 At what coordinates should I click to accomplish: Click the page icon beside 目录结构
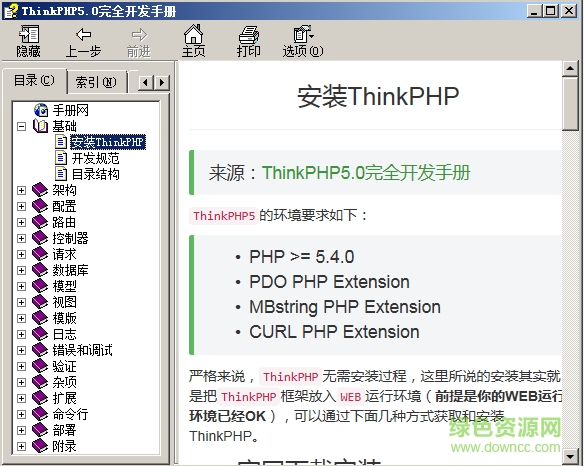[61, 174]
